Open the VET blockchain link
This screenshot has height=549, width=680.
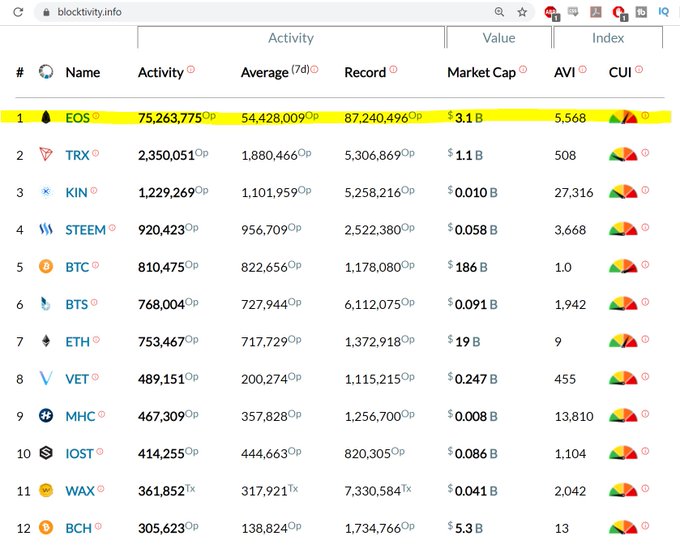pyautogui.click(x=77, y=379)
